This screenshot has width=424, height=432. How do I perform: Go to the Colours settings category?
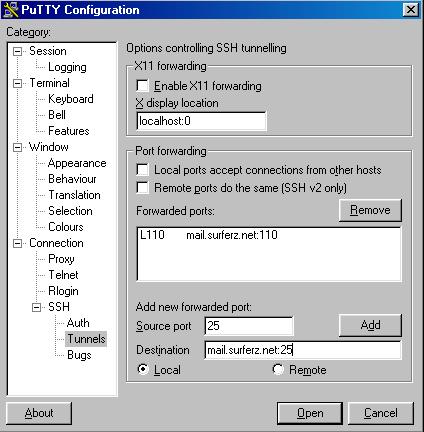pyautogui.click(x=66, y=227)
